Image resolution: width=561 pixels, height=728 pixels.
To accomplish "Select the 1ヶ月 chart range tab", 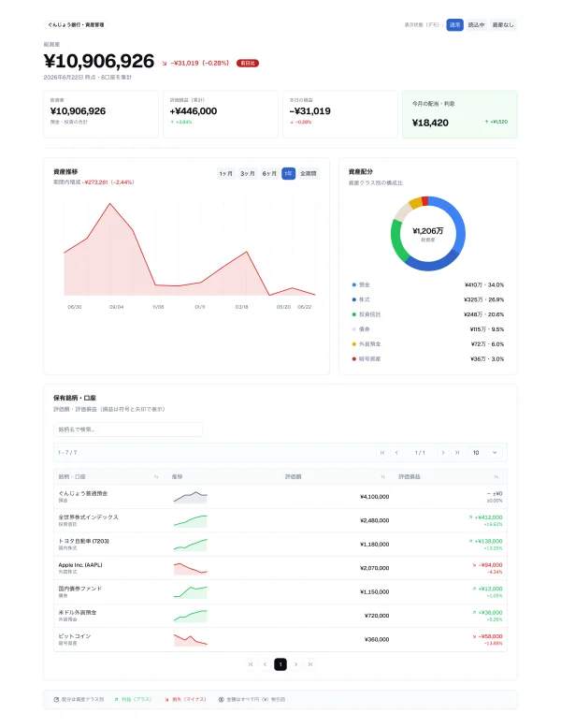I will click(x=226, y=174).
